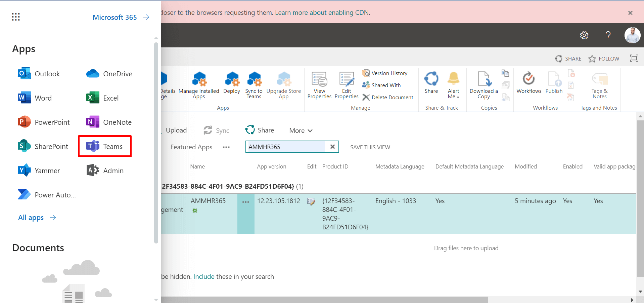Click Upload in the list toolbar
The image size is (644, 303).
pos(176,130)
